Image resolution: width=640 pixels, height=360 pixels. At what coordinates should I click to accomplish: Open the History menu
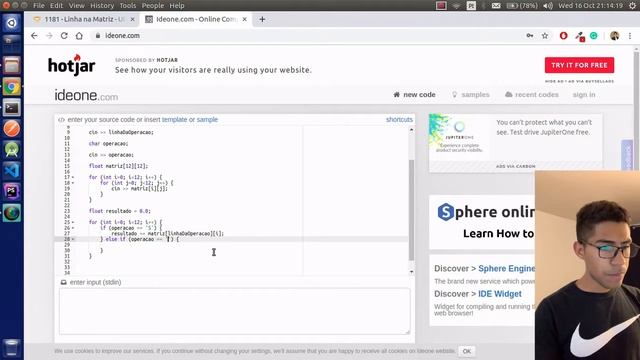(x=102, y=6)
